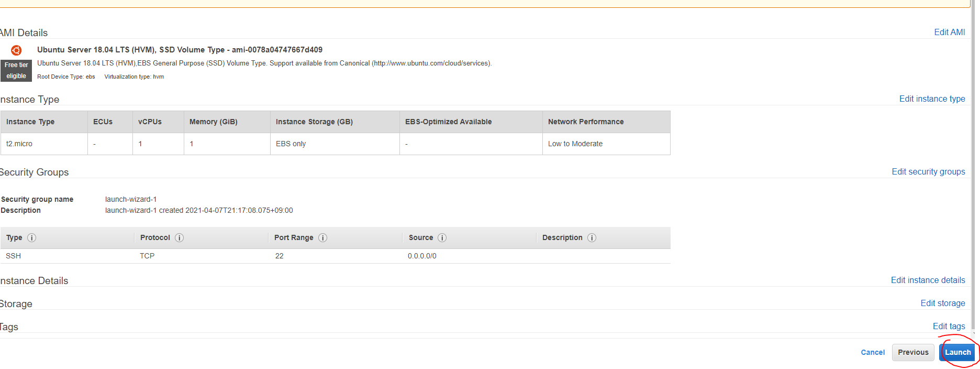Click the info icon next to Protocol

(x=179, y=237)
